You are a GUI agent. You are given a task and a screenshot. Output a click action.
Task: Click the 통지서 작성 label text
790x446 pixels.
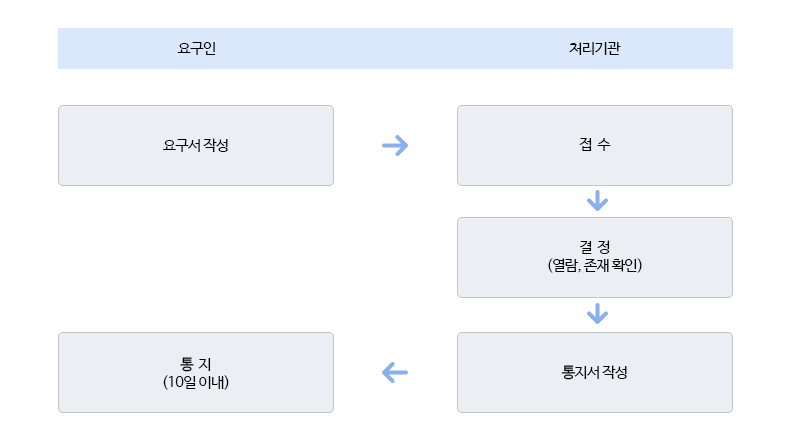click(x=595, y=372)
